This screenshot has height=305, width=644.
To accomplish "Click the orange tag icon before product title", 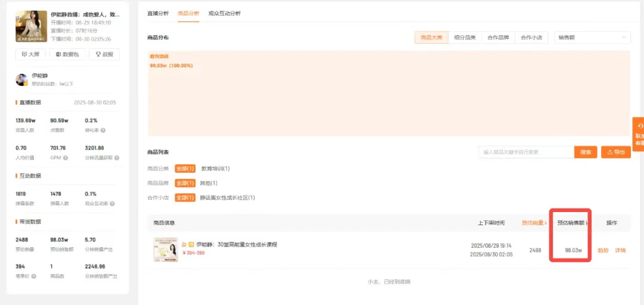I will 191,245.
